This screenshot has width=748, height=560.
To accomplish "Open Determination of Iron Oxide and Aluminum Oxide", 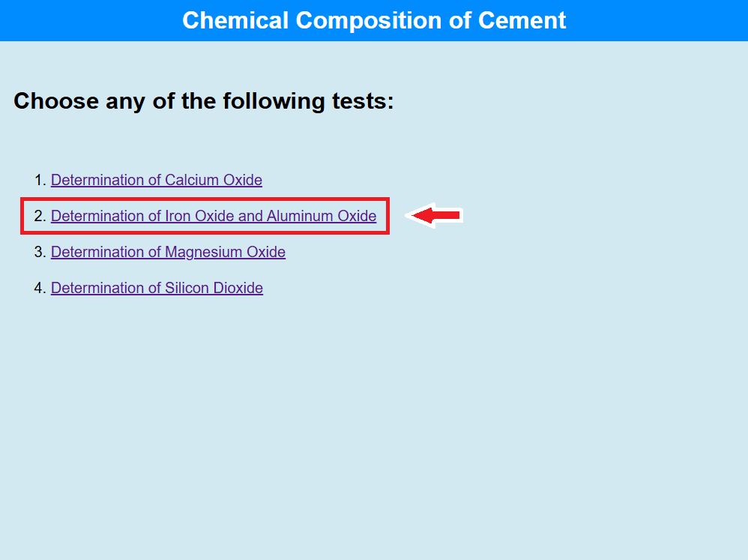I will click(x=213, y=216).
